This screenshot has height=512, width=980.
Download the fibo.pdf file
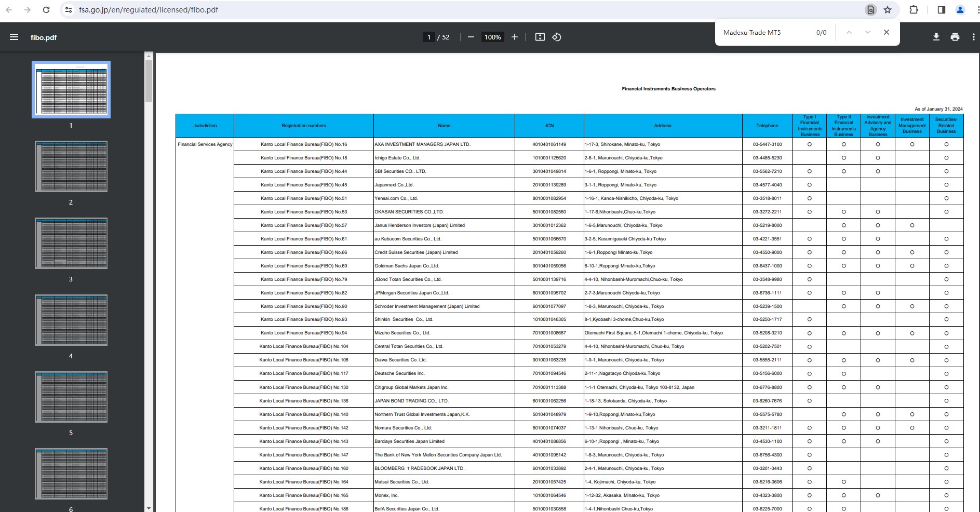936,37
